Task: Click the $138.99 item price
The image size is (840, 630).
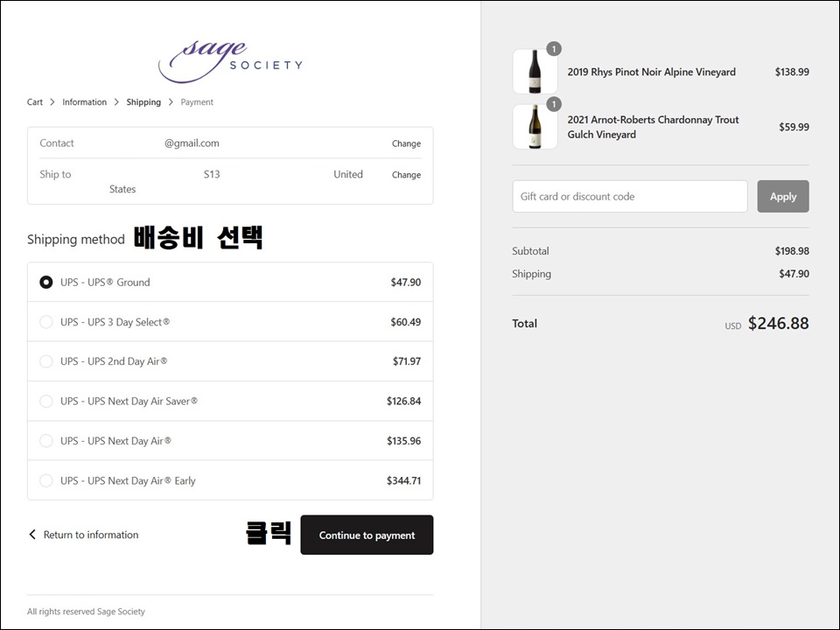Action: click(792, 72)
